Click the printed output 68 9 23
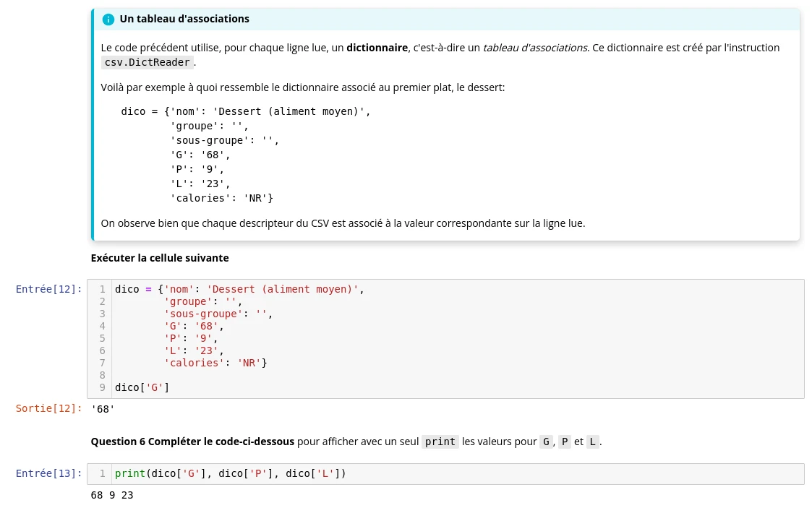This screenshot has width=812, height=508. 112,495
